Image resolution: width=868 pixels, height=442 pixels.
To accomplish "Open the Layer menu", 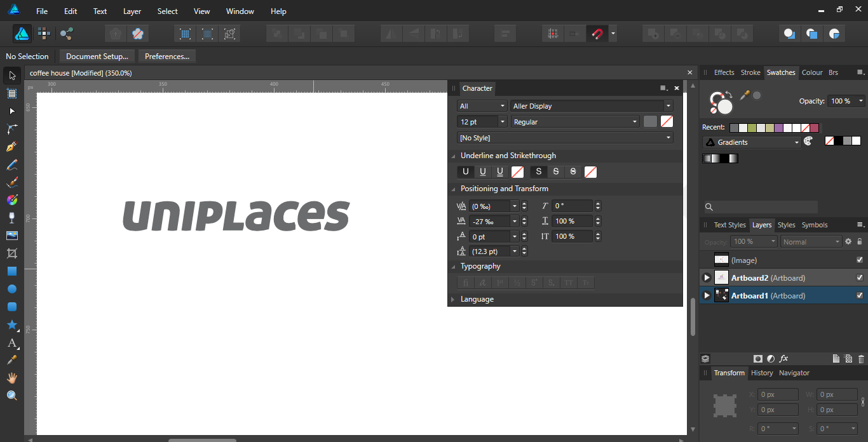I will (132, 11).
